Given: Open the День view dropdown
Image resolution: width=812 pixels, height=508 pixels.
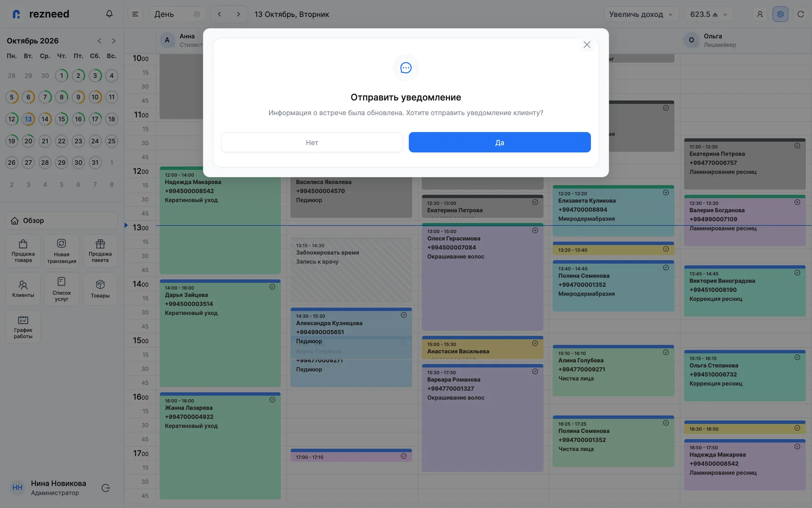Looking at the screenshot, I should click(177, 14).
